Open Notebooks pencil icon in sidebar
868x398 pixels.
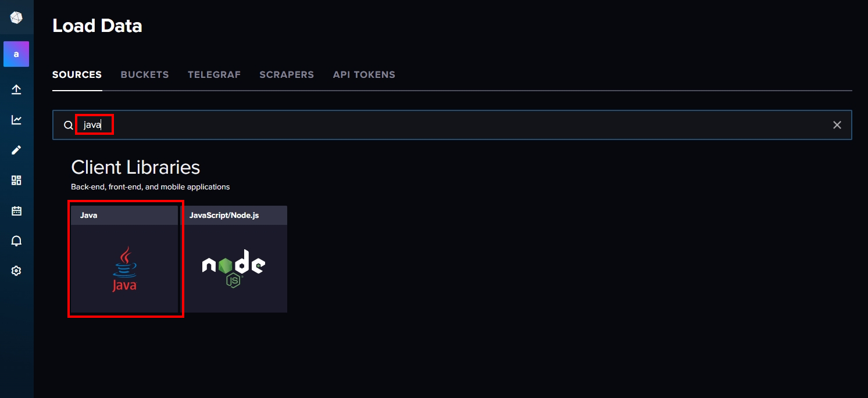[x=16, y=150]
